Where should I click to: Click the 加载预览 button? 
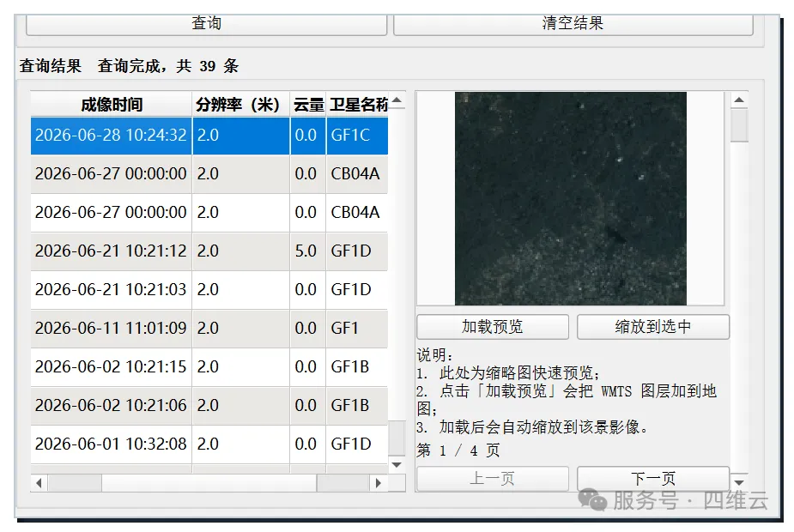(492, 326)
